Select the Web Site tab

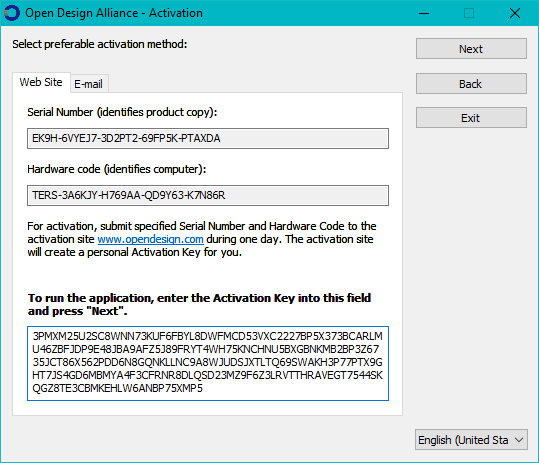click(41, 82)
